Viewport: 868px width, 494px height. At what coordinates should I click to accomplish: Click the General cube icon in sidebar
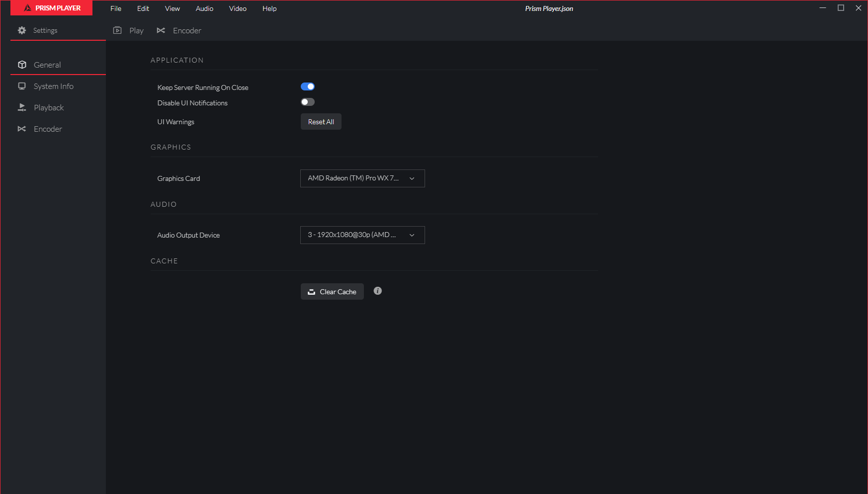point(22,65)
